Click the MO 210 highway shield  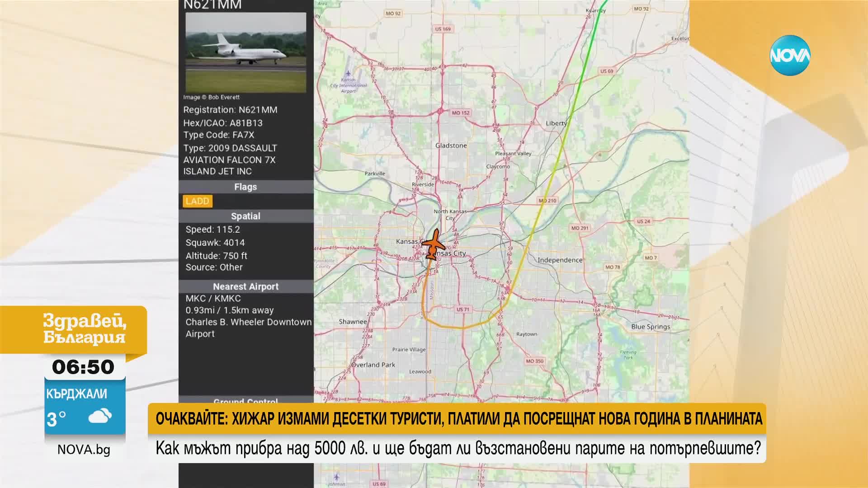coord(547,201)
